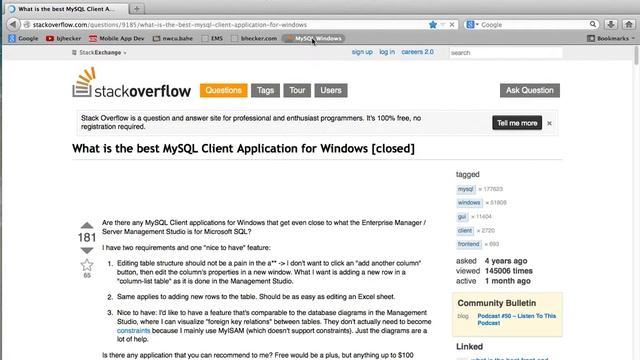Click the viewed 145006 times text

[494, 271]
